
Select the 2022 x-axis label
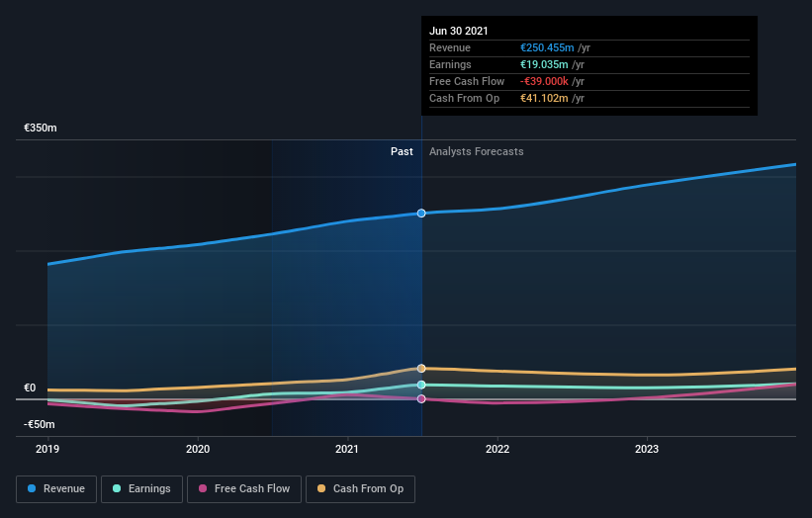[x=497, y=449]
